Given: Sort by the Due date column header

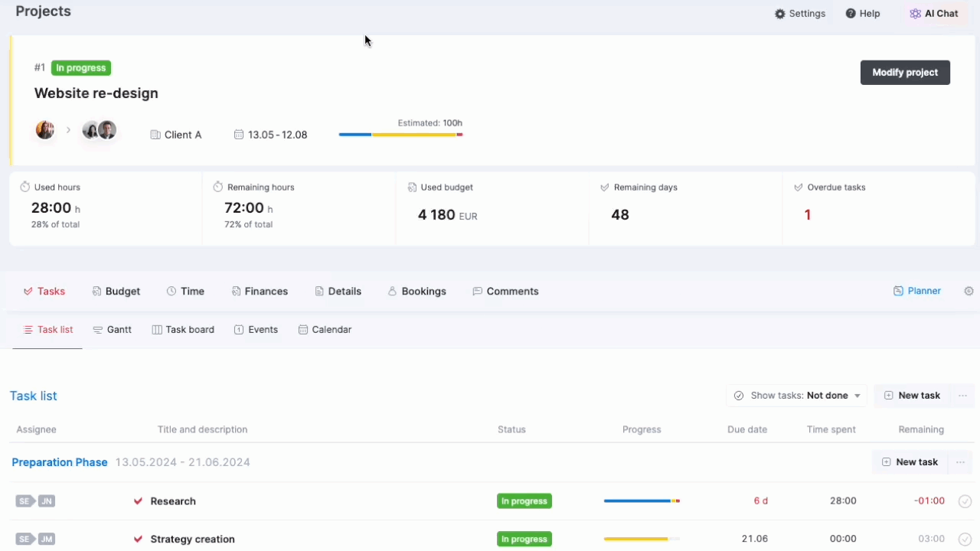Looking at the screenshot, I should pos(747,429).
